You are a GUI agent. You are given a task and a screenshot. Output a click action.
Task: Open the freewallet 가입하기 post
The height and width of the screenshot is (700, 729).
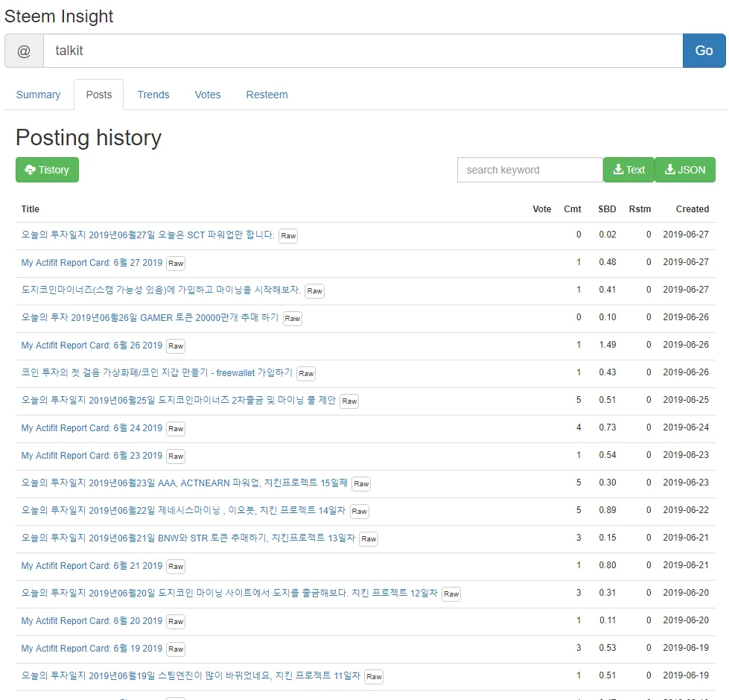coord(156,373)
